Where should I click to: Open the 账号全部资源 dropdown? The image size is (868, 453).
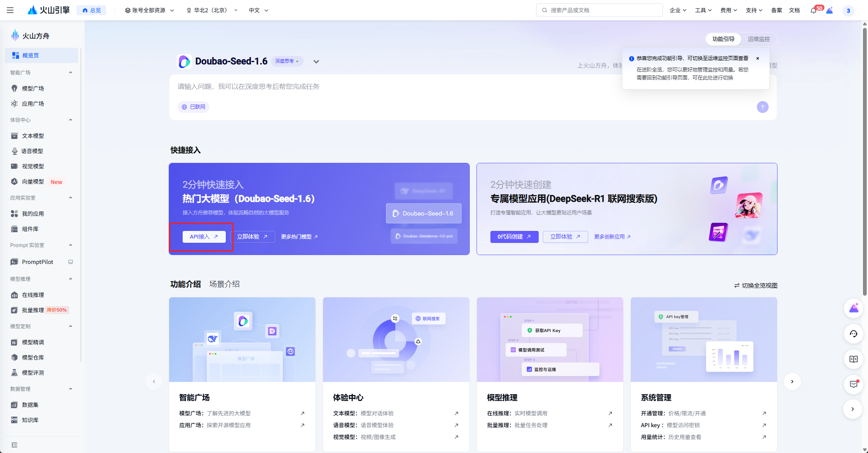point(149,10)
